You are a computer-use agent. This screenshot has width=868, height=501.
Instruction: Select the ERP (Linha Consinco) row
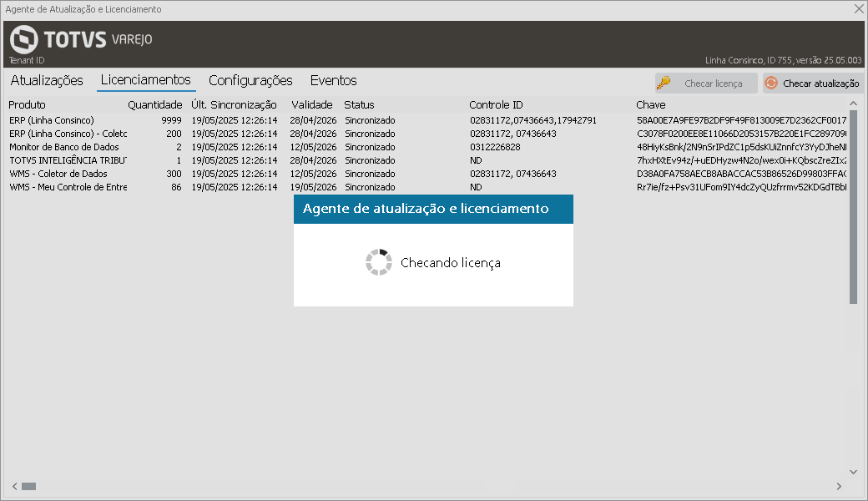(x=427, y=120)
